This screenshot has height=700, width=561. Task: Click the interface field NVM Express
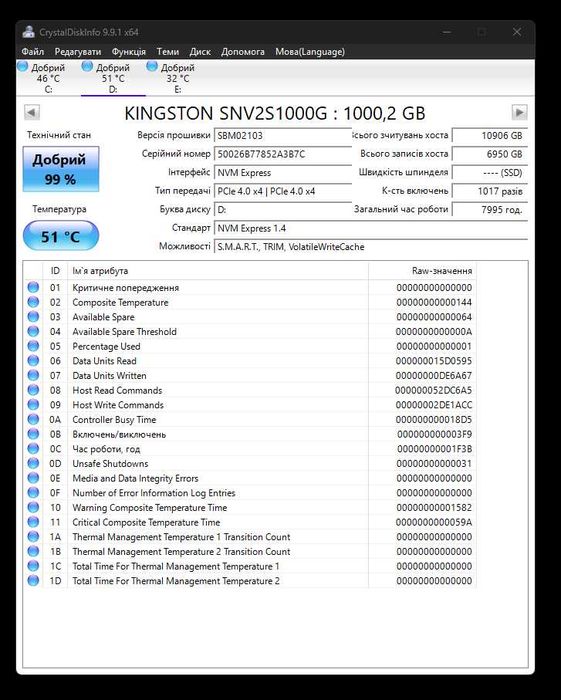tap(283, 173)
